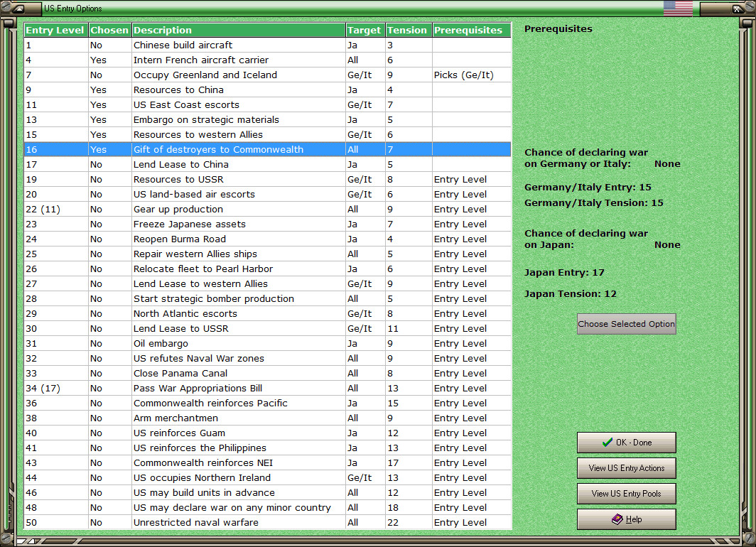Select US may build units in advance
The height and width of the screenshot is (547, 756).
point(268,493)
